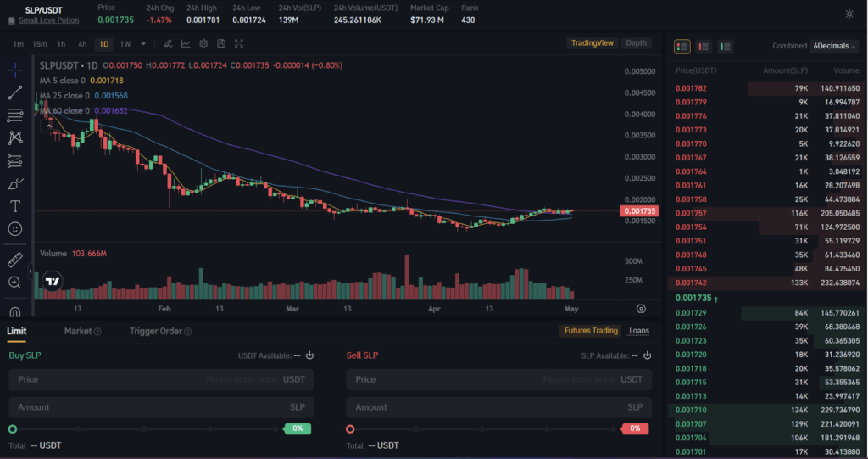Viewport: 868px width, 459px height.
Task: Click the green buy percentage slider handle
Action: tap(13, 429)
